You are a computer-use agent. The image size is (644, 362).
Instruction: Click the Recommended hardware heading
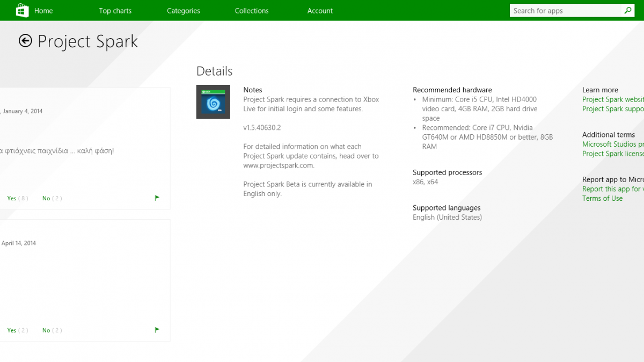(452, 90)
